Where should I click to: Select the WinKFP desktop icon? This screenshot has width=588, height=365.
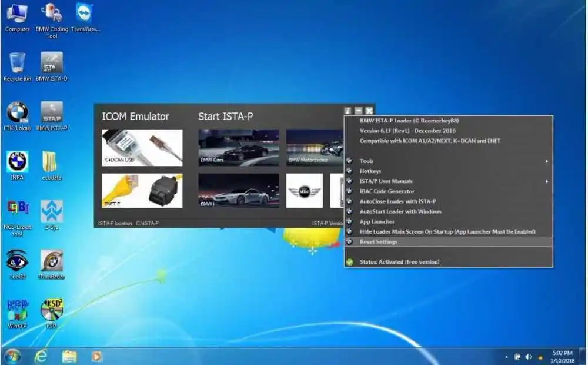coord(17,314)
